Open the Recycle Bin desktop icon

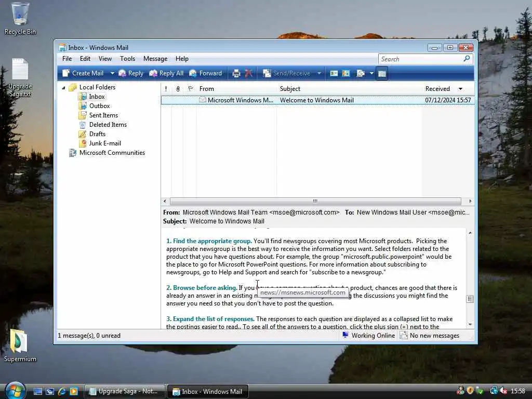20,19
